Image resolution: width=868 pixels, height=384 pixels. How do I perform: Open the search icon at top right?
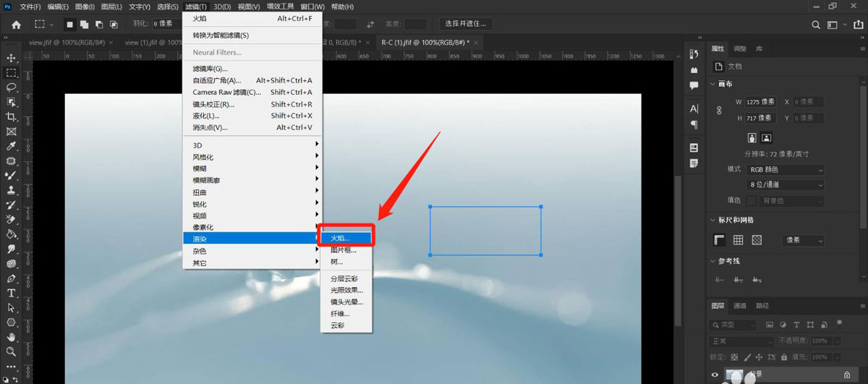pos(816,24)
